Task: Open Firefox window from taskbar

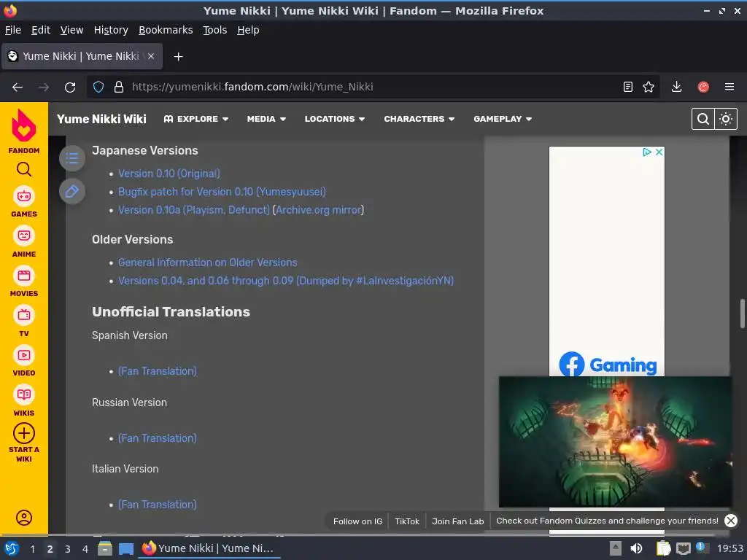Action: pos(209,548)
